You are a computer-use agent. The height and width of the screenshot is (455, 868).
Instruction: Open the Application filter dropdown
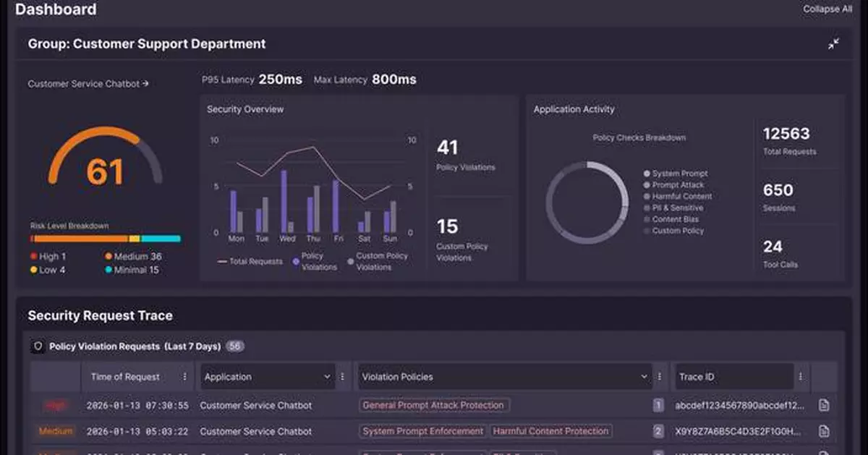[x=266, y=376]
